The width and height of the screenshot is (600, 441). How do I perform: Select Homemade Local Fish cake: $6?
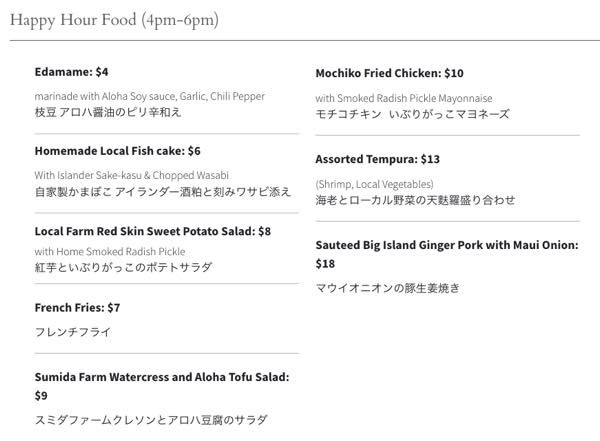pos(117,151)
